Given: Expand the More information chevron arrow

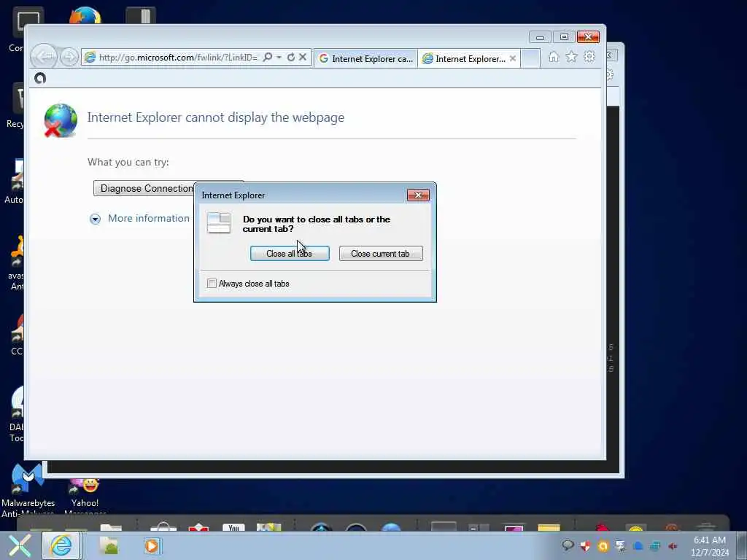Looking at the screenshot, I should point(96,219).
